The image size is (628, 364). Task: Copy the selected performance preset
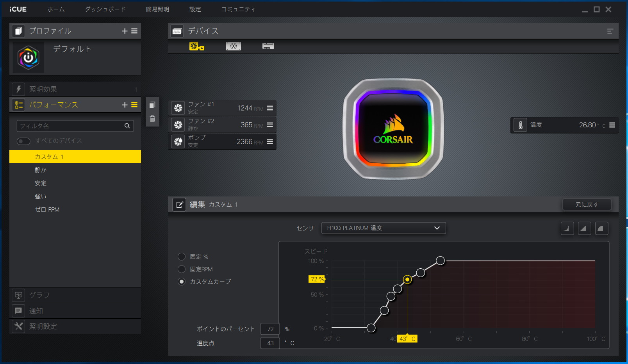[152, 105]
